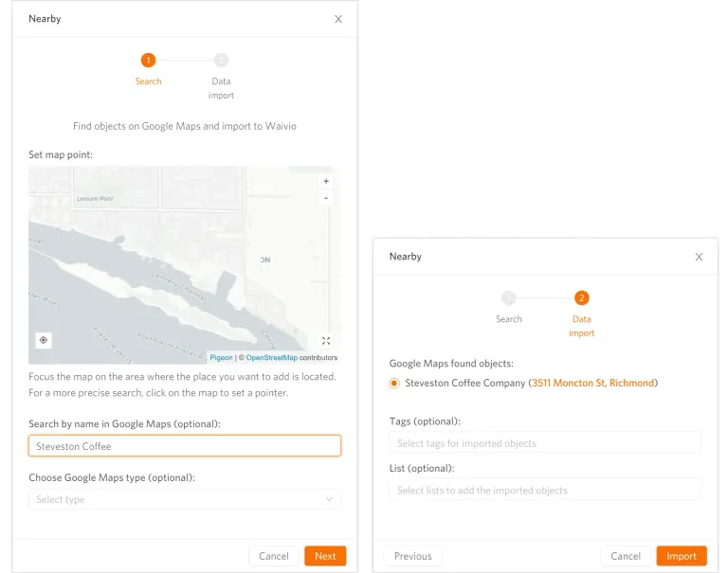Click the Next button

coord(325,556)
